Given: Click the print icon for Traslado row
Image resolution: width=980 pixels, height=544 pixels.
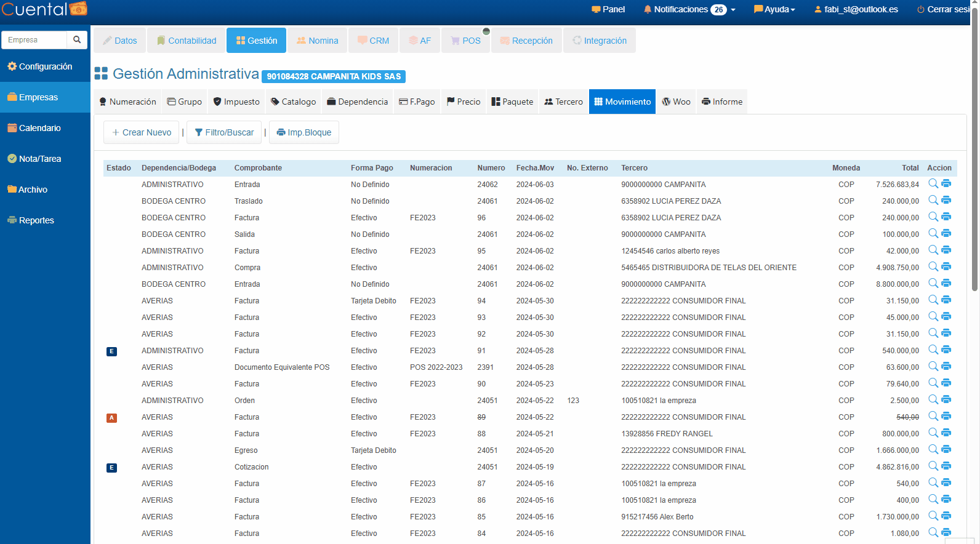Looking at the screenshot, I should tap(946, 200).
